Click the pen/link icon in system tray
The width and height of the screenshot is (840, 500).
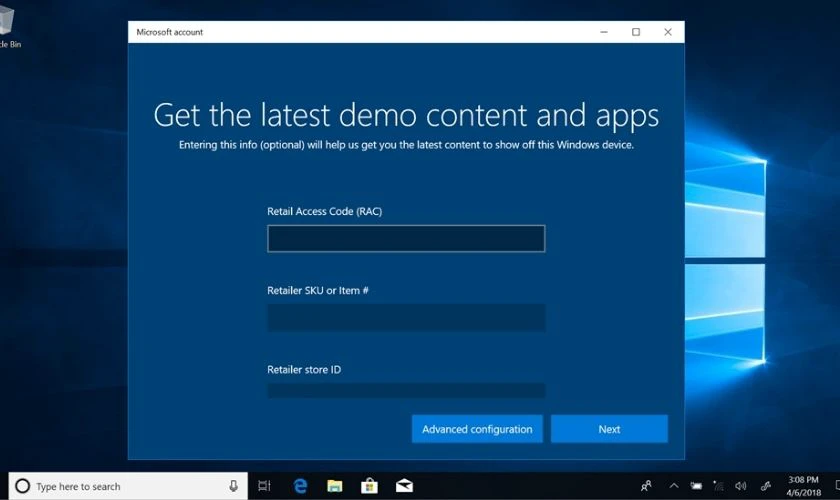pyautogui.click(x=766, y=486)
